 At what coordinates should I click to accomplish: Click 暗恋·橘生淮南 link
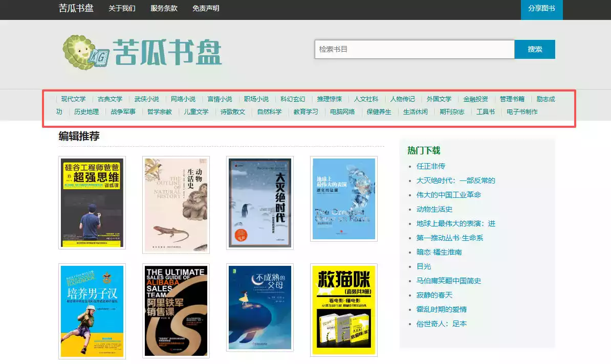coord(439,252)
